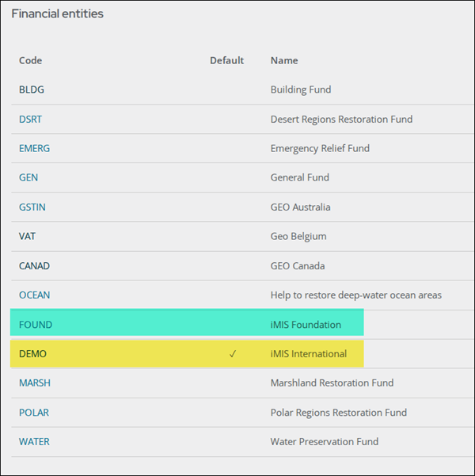Click the Default column header
This screenshot has width=475, height=476.
tap(226, 60)
